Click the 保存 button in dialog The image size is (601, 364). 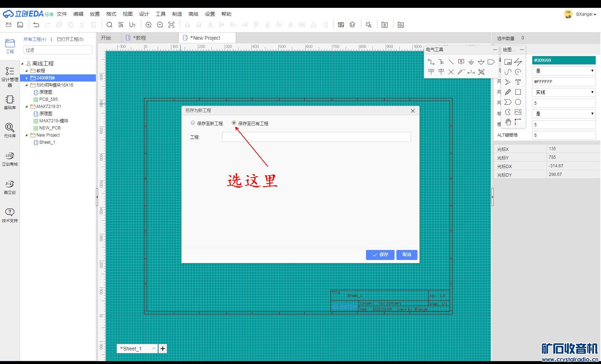click(x=380, y=255)
